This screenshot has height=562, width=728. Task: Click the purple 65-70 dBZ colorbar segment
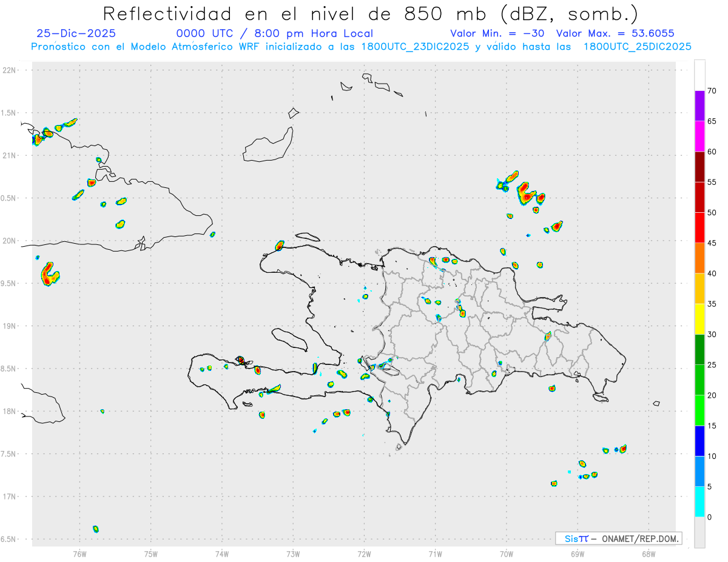(699, 105)
